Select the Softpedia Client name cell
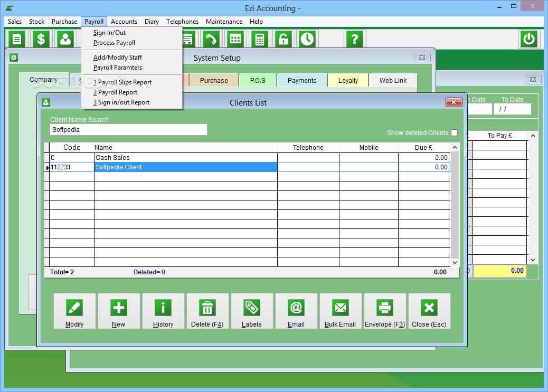The width and height of the screenshot is (548, 392). point(186,167)
